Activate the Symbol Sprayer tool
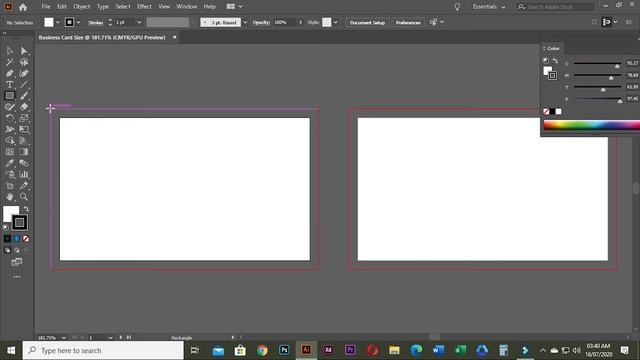This screenshot has height=360, width=640. (10, 174)
